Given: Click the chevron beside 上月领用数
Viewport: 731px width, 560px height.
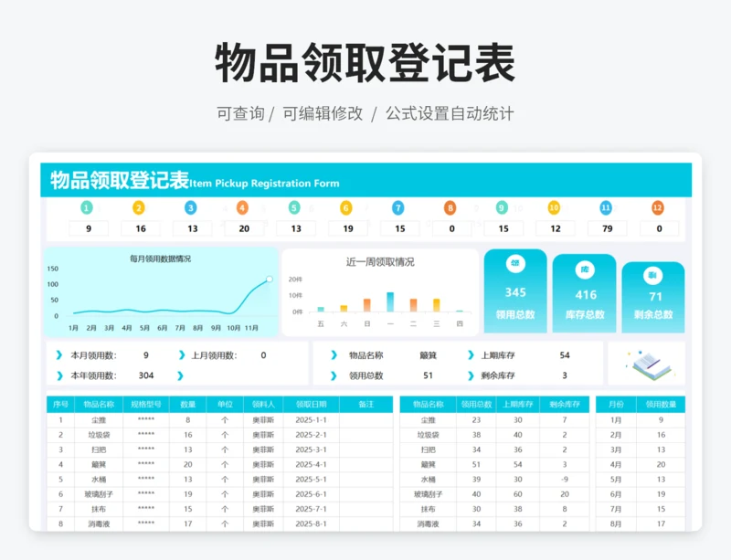Looking at the screenshot, I should 181,355.
